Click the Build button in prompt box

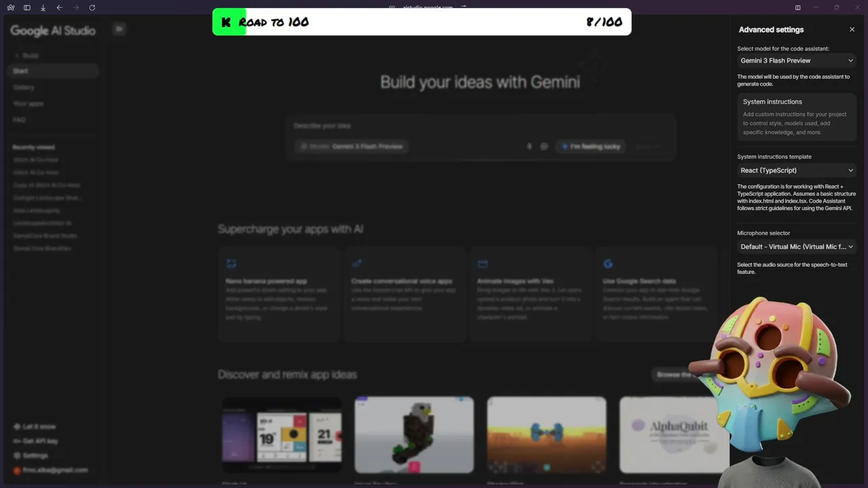coord(647,146)
